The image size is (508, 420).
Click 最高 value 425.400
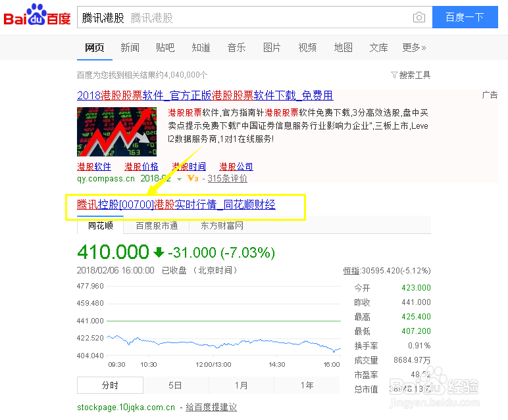click(416, 316)
